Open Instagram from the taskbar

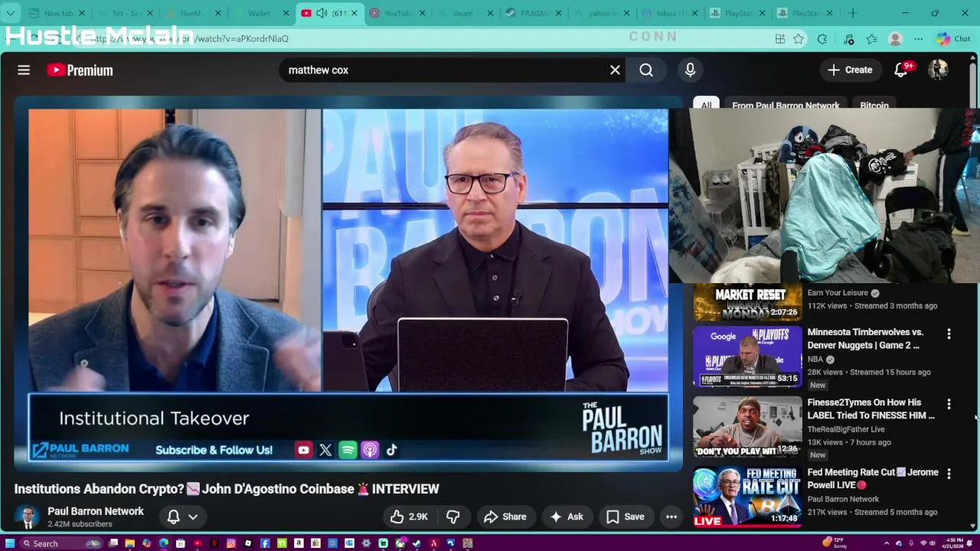(x=231, y=543)
